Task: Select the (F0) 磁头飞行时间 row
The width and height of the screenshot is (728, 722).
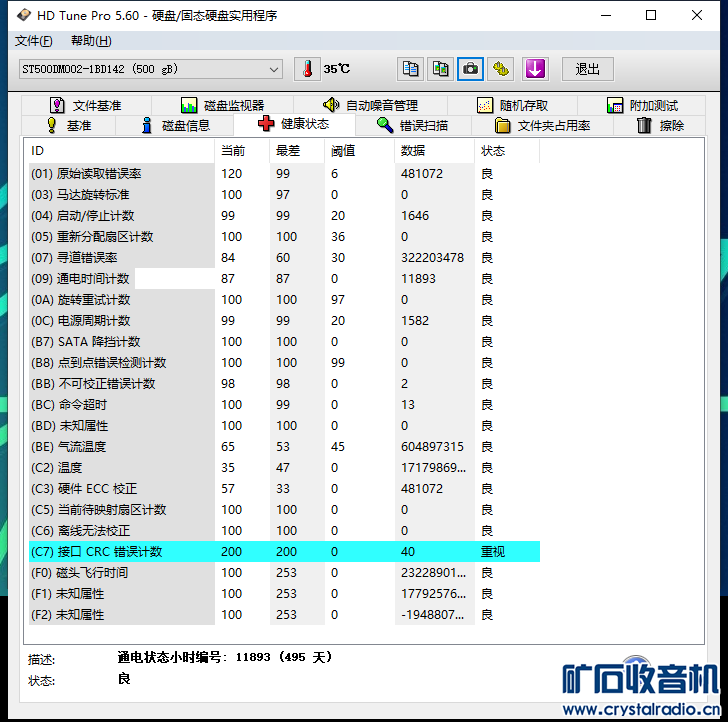Action: pyautogui.click(x=284, y=573)
